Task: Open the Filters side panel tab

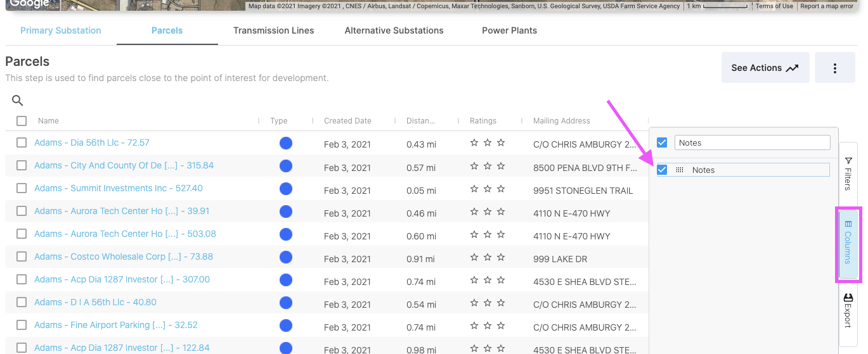Action: (x=848, y=174)
